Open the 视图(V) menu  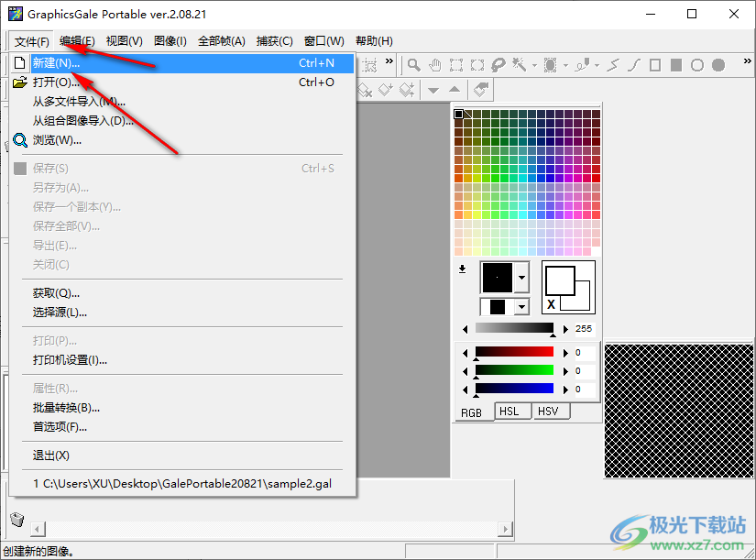[x=125, y=41]
